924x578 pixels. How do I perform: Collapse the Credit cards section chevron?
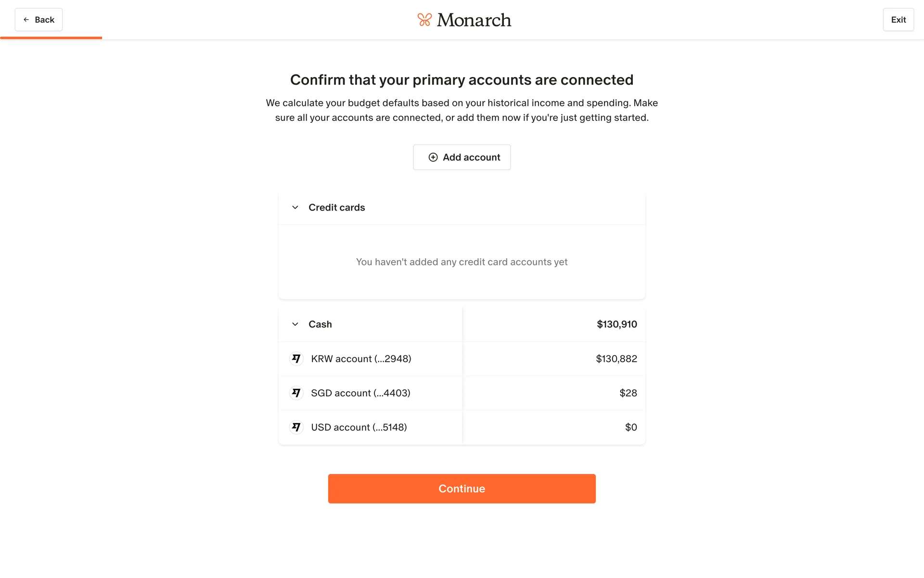[295, 208]
